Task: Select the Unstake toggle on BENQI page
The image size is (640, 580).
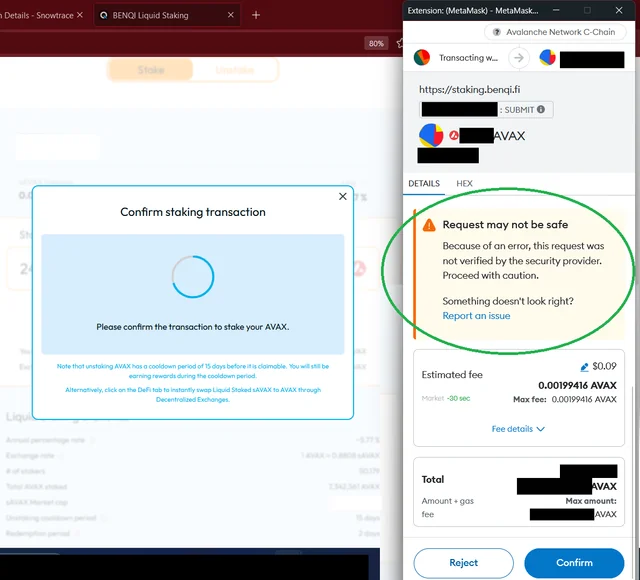Action: (x=235, y=70)
